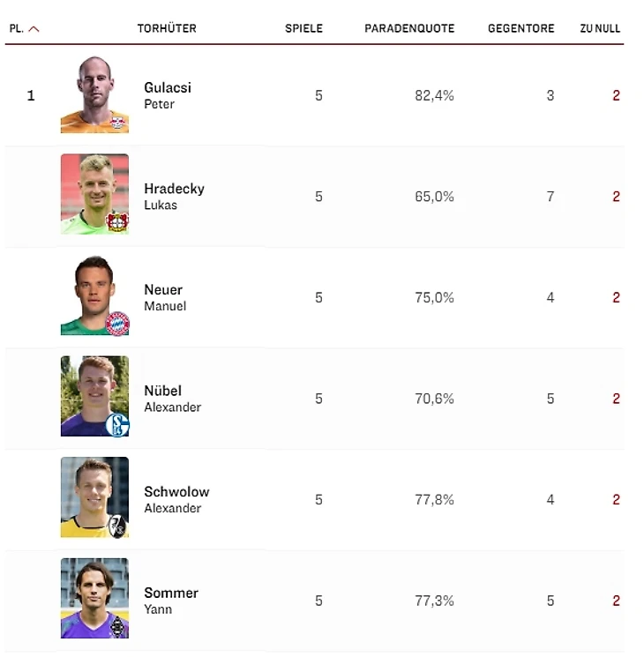Select Alexander Nübel's player portrait
The height and width of the screenshot is (657, 644).
[94, 396]
